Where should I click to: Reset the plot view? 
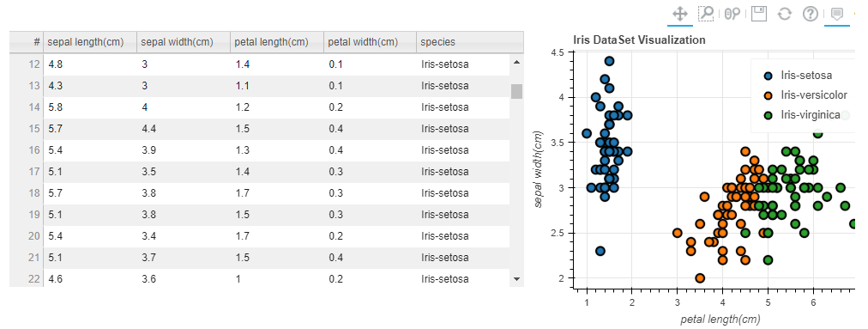coord(785,14)
